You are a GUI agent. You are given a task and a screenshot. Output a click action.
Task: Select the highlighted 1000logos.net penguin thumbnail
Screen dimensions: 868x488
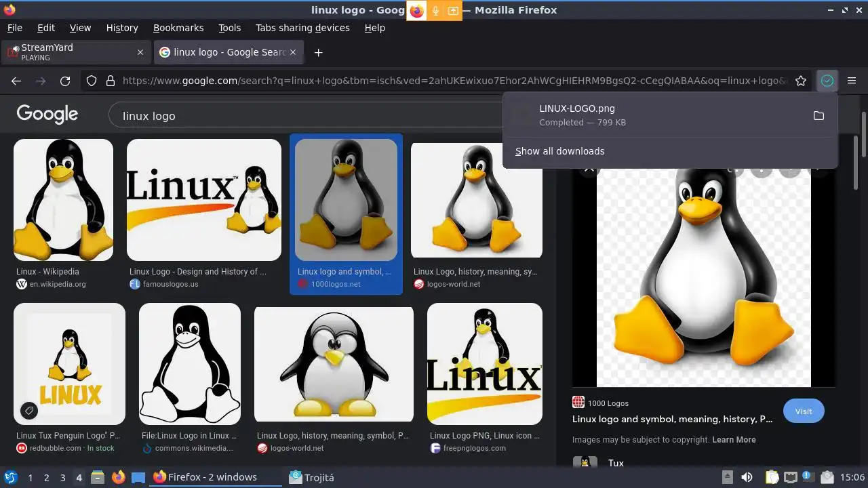(346, 200)
